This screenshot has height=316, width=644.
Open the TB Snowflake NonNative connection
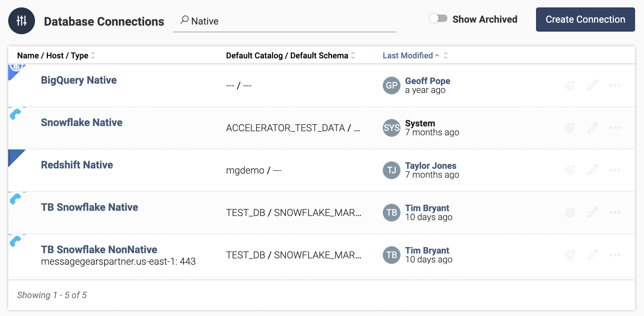99,249
